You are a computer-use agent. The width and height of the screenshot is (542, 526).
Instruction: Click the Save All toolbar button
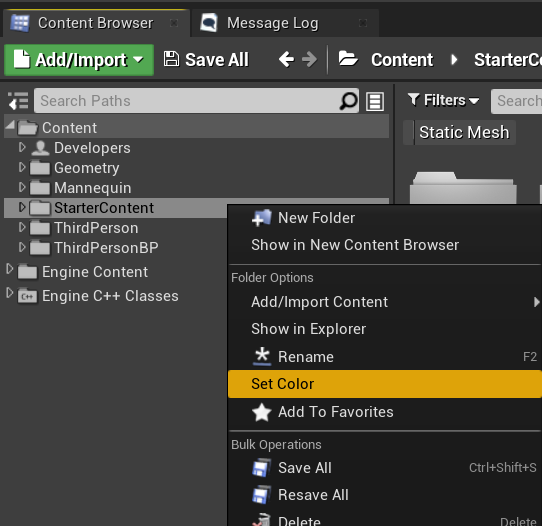pyautogui.click(x=206, y=60)
